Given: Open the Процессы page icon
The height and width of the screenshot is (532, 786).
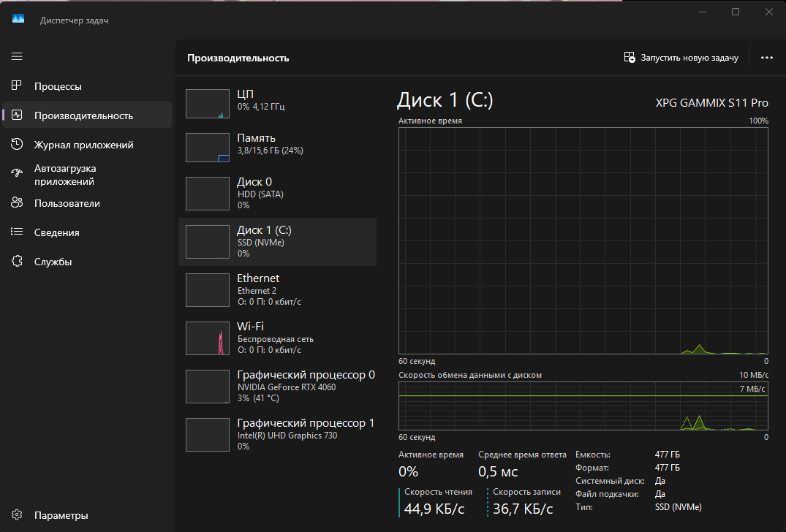Looking at the screenshot, I should (x=18, y=86).
